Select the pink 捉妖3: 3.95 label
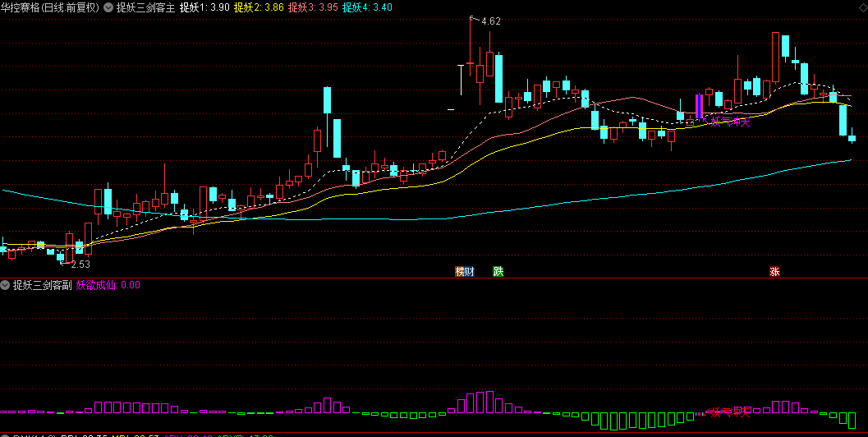The image size is (868, 437). coord(314,7)
